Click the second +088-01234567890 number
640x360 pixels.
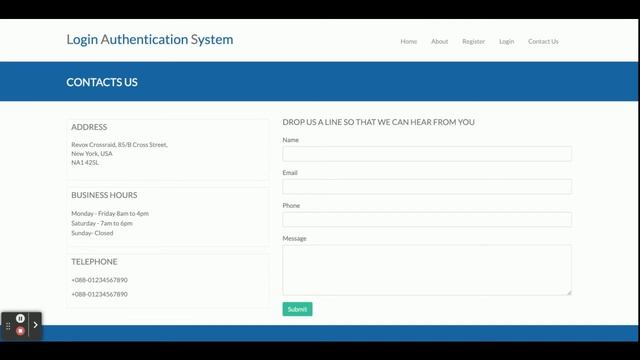pos(99,294)
